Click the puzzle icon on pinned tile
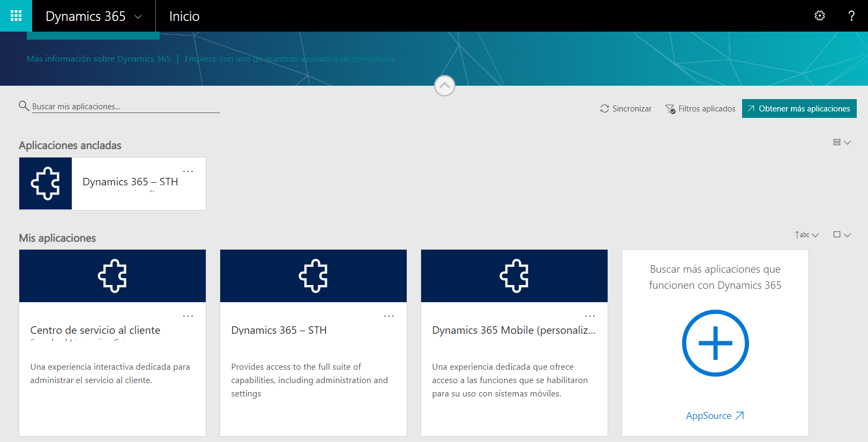 pyautogui.click(x=46, y=184)
